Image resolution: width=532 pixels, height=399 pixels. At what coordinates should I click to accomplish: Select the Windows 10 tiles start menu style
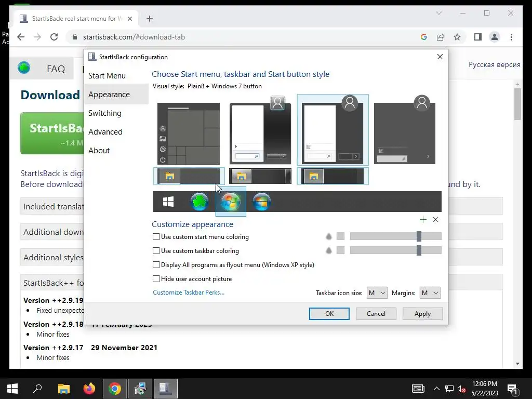pos(188,134)
